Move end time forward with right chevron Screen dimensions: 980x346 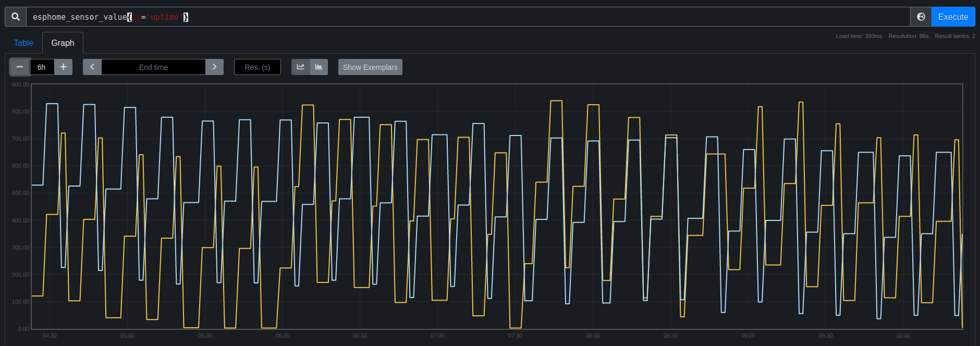pos(214,67)
